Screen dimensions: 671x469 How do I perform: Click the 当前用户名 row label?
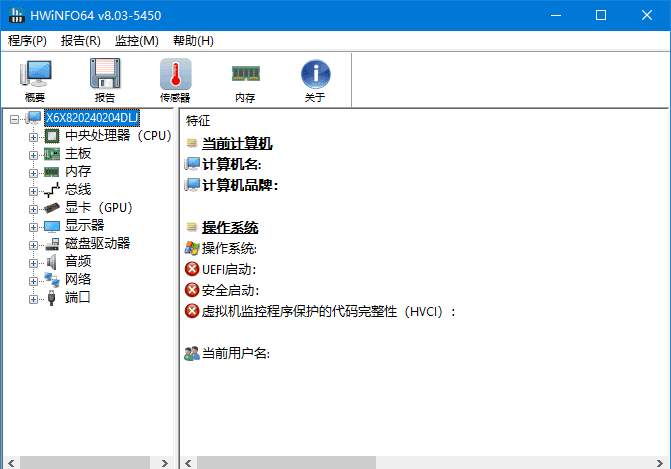pyautogui.click(x=235, y=353)
